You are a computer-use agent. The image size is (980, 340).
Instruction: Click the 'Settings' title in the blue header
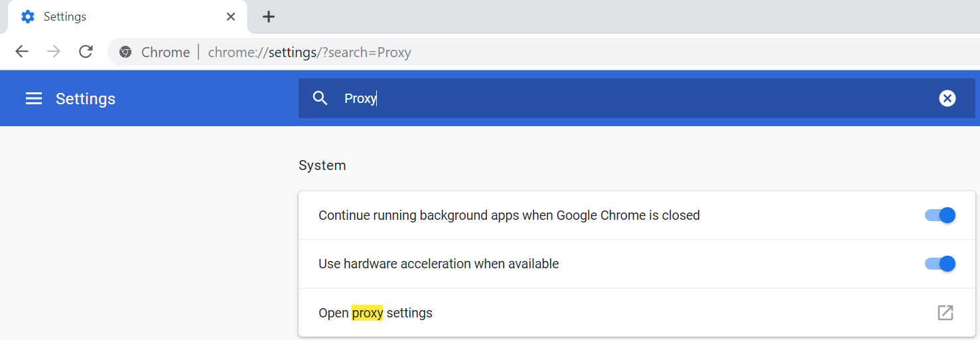[x=86, y=99]
